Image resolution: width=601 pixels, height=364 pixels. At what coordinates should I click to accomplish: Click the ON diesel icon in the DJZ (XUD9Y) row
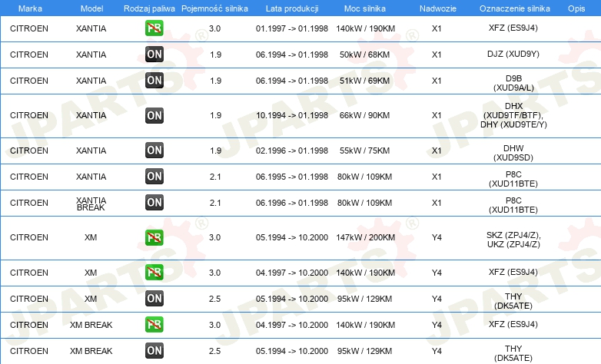pyautogui.click(x=154, y=54)
